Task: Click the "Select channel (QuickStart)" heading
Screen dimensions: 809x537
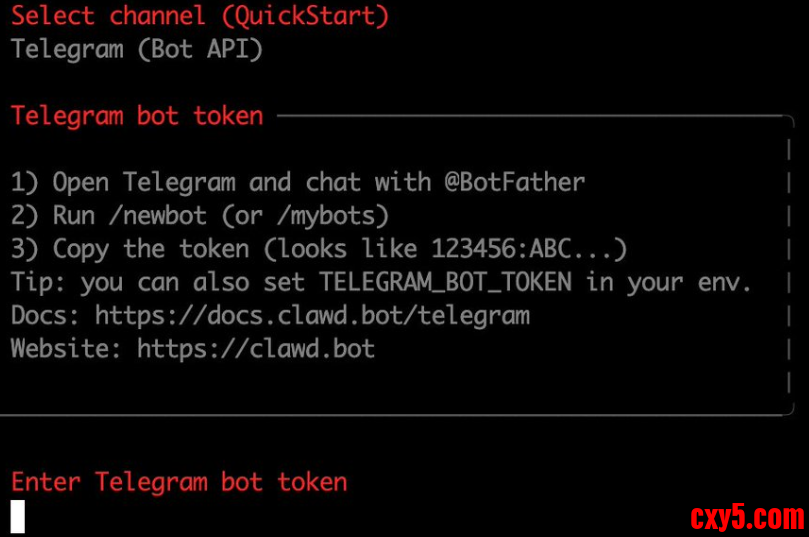Action: [x=200, y=16]
